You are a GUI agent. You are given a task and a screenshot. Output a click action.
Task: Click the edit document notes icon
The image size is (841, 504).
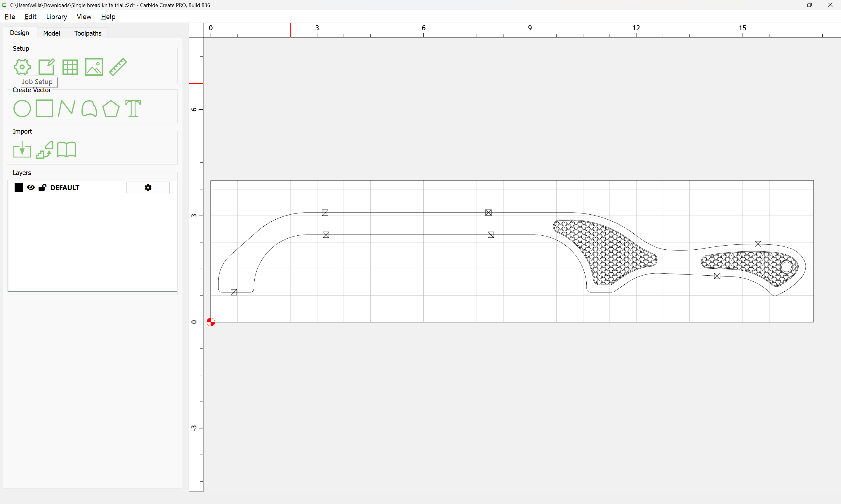(x=46, y=67)
